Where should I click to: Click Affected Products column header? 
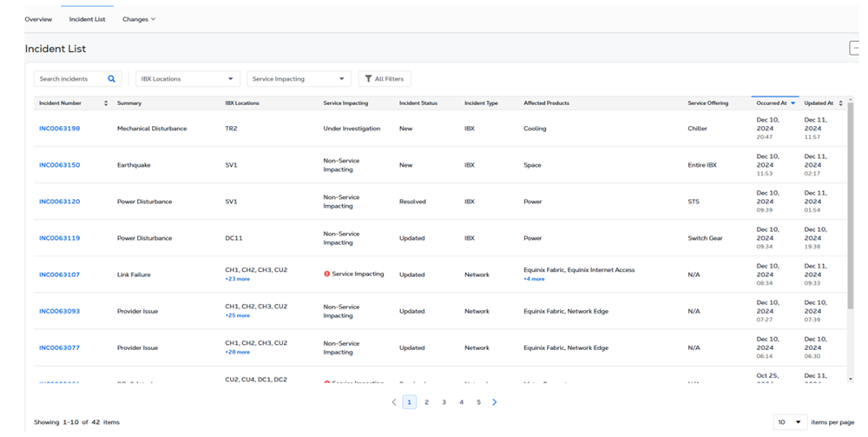coord(546,103)
